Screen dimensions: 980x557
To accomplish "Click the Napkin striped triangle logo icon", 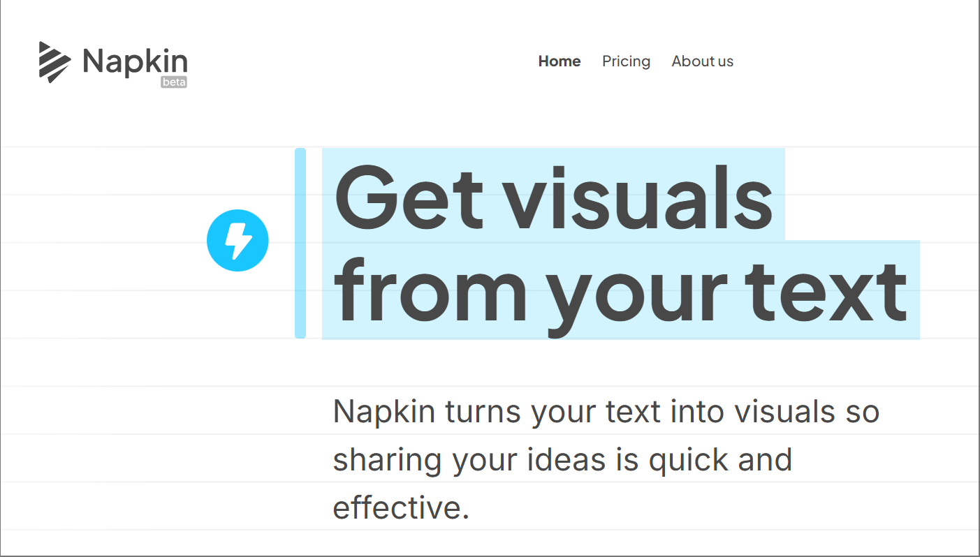I will click(x=55, y=62).
